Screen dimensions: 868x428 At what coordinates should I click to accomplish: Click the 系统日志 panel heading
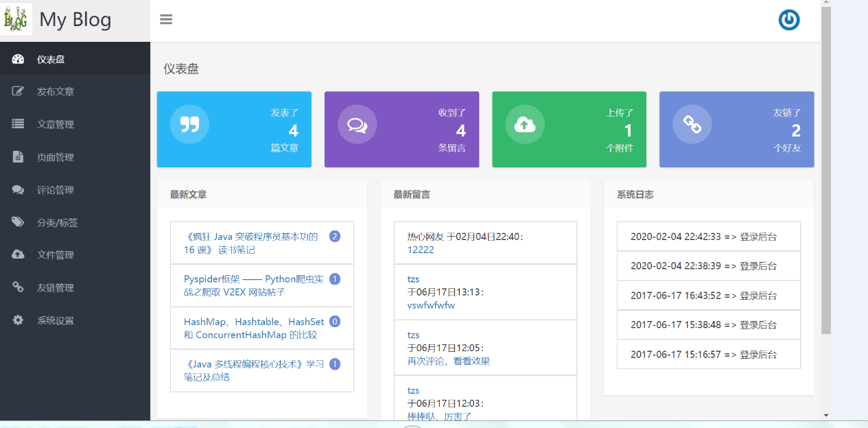[x=635, y=195]
